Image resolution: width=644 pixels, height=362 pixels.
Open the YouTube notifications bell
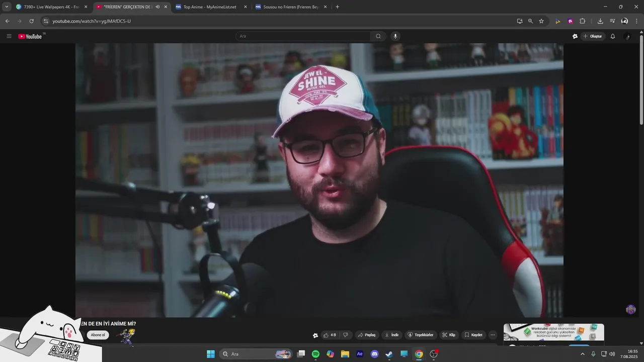click(x=613, y=36)
